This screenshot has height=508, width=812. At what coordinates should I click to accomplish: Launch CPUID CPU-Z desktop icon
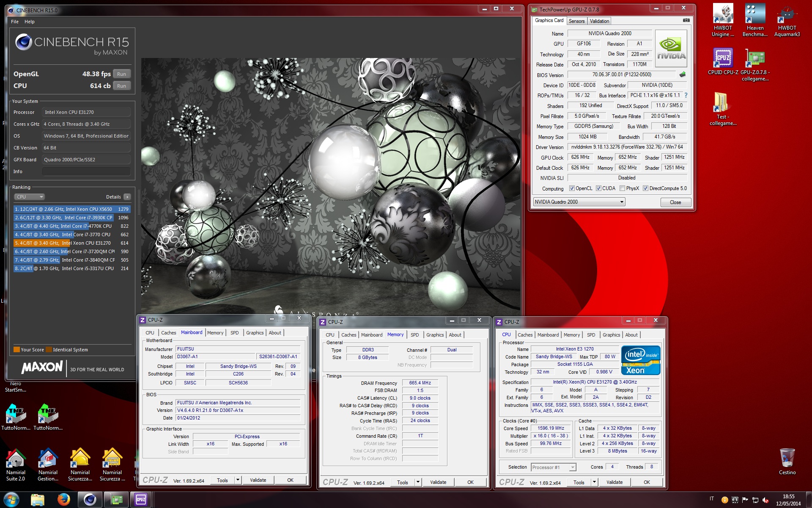[723, 62]
